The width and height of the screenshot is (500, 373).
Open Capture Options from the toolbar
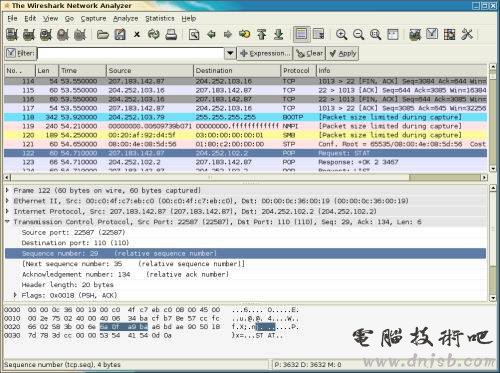tap(29, 34)
